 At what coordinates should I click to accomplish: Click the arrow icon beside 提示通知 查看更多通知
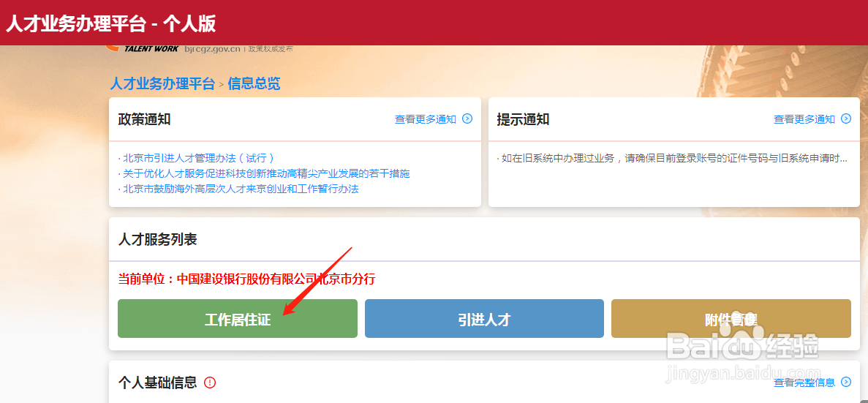pyautogui.click(x=846, y=118)
